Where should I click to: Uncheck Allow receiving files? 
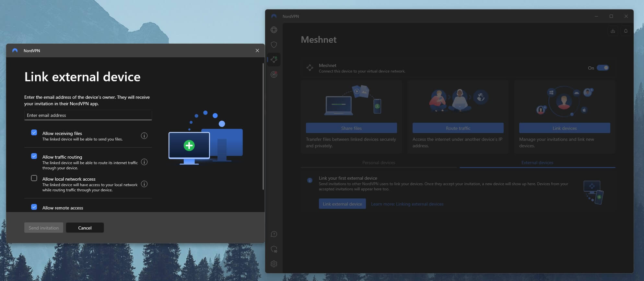(x=34, y=132)
